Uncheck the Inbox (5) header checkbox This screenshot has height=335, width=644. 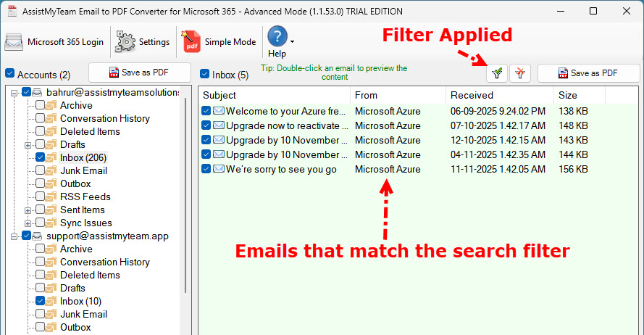click(x=204, y=74)
